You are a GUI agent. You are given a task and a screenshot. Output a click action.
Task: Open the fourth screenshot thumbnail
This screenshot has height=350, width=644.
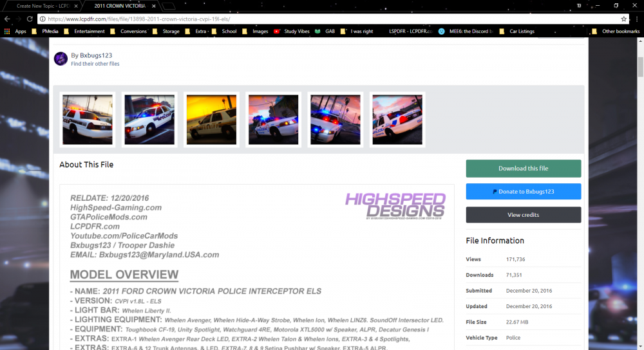(274, 120)
